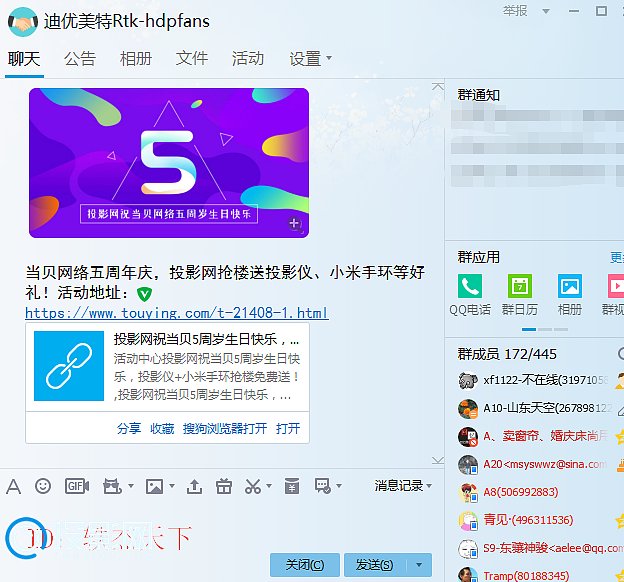Click 收藏 on the link card
This screenshot has height=582, width=624.
pyautogui.click(x=162, y=428)
